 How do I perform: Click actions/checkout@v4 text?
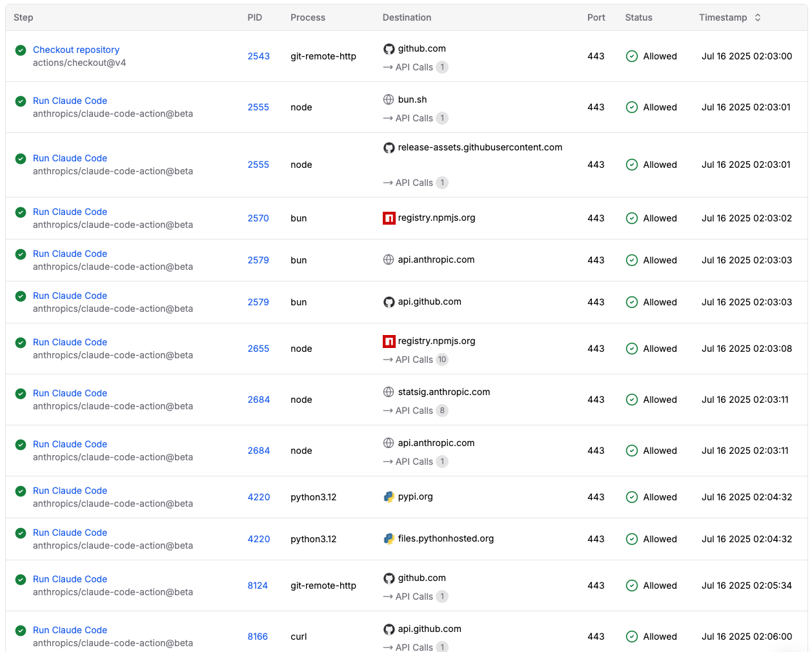(x=79, y=63)
